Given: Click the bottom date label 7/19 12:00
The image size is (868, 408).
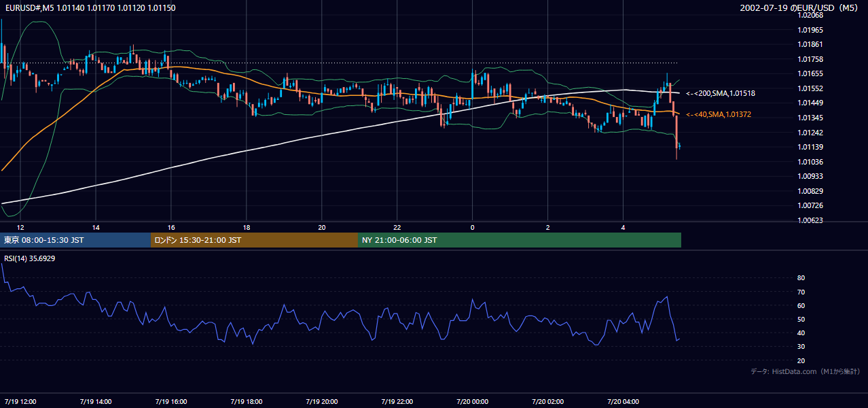Looking at the screenshot, I should tap(20, 402).
